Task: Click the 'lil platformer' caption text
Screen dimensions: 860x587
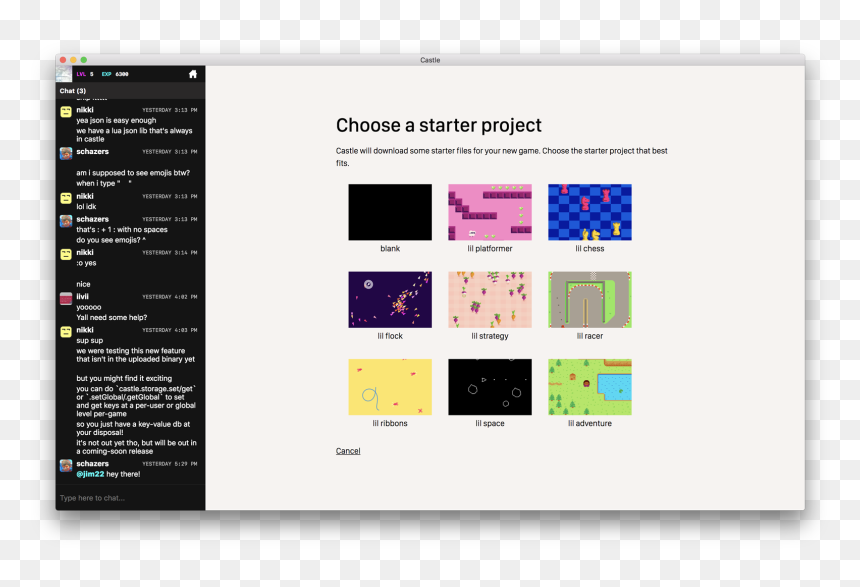Action: coord(490,249)
